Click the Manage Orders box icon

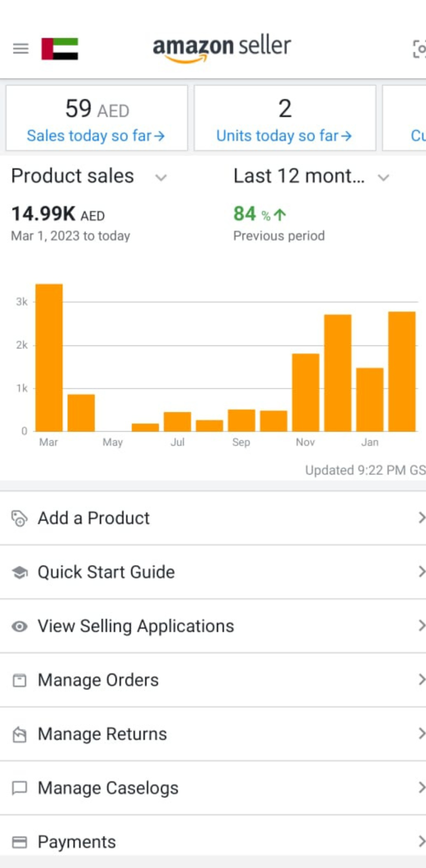tap(19, 680)
